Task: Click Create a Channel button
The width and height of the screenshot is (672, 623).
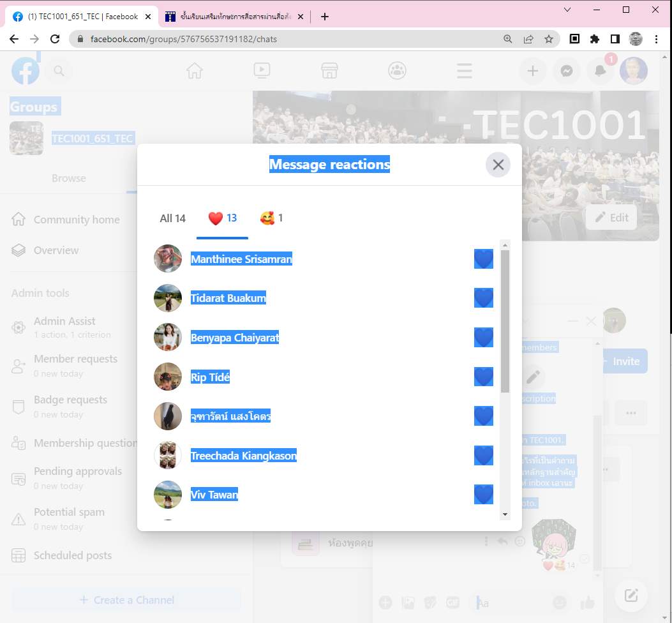Action: [x=127, y=600]
